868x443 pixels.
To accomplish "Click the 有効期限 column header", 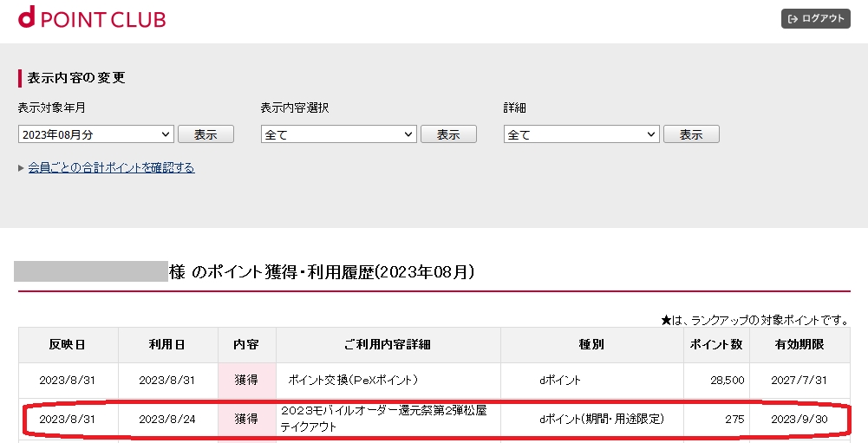I will pos(799,344).
